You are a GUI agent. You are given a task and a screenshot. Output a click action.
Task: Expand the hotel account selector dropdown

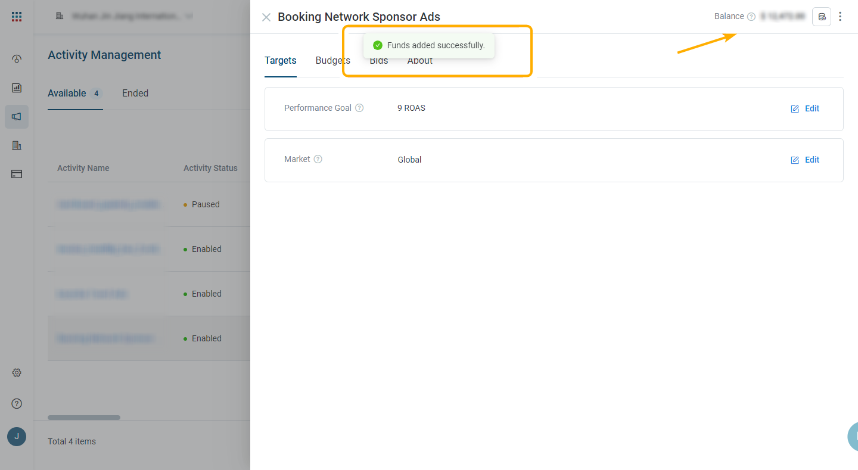tap(124, 16)
